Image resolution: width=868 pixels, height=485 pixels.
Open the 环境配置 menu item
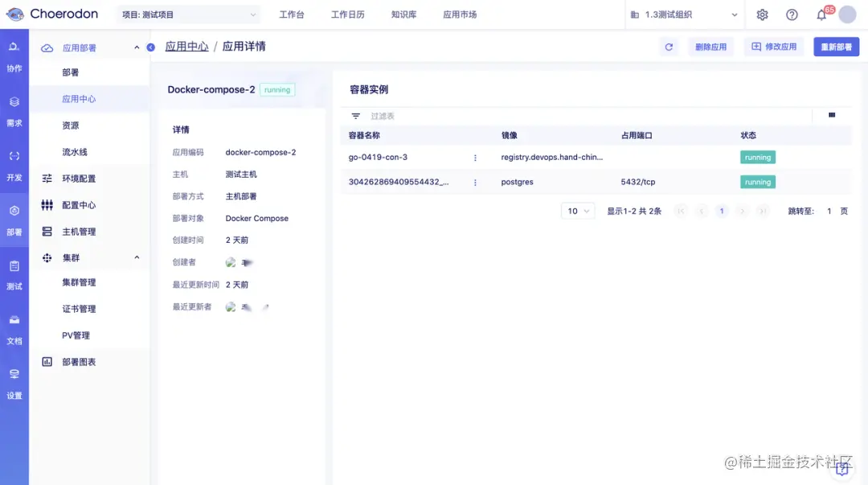[79, 179]
